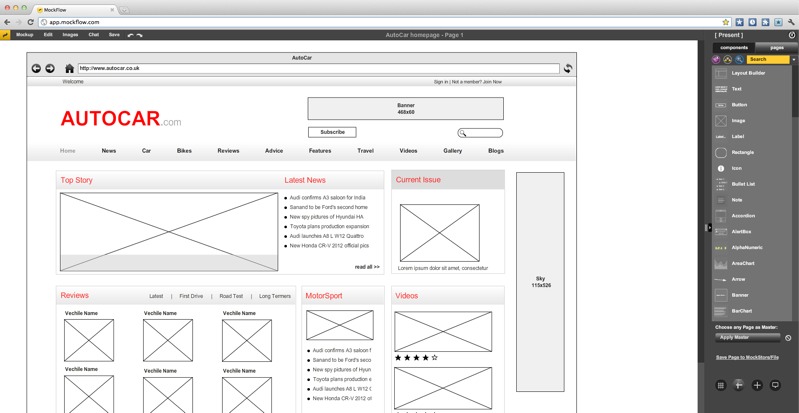The image size is (799, 413).
Task: Click the mockup's back arrow button
Action: click(36, 68)
